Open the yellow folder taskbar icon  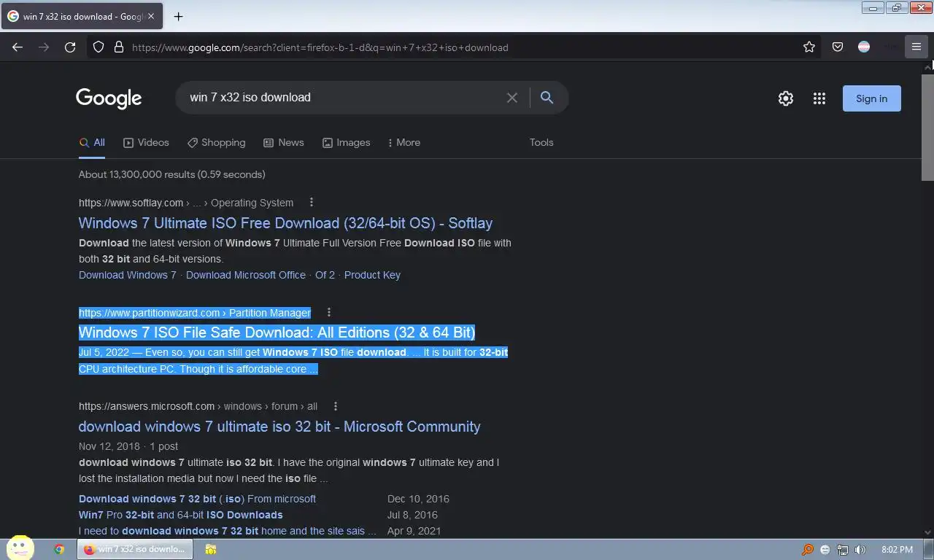(211, 549)
